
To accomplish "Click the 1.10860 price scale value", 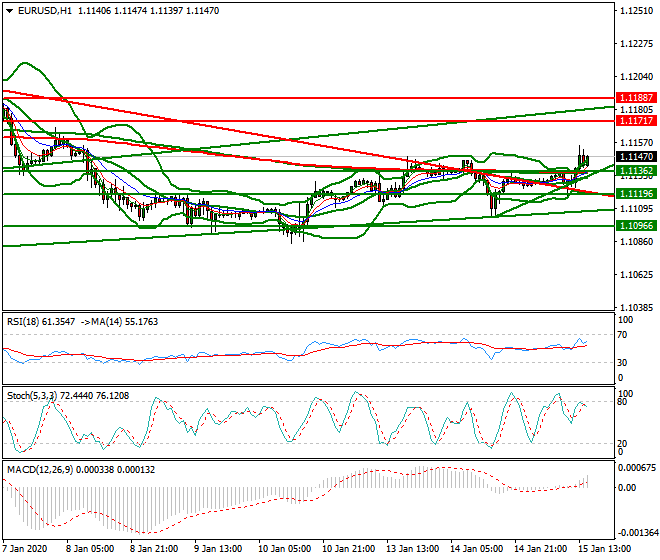I will click(x=637, y=242).
